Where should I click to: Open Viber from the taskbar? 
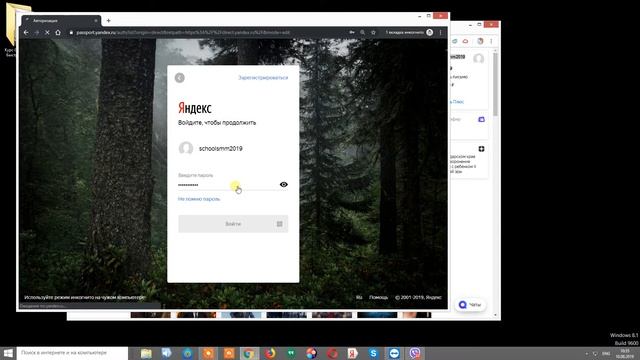pos(415,353)
